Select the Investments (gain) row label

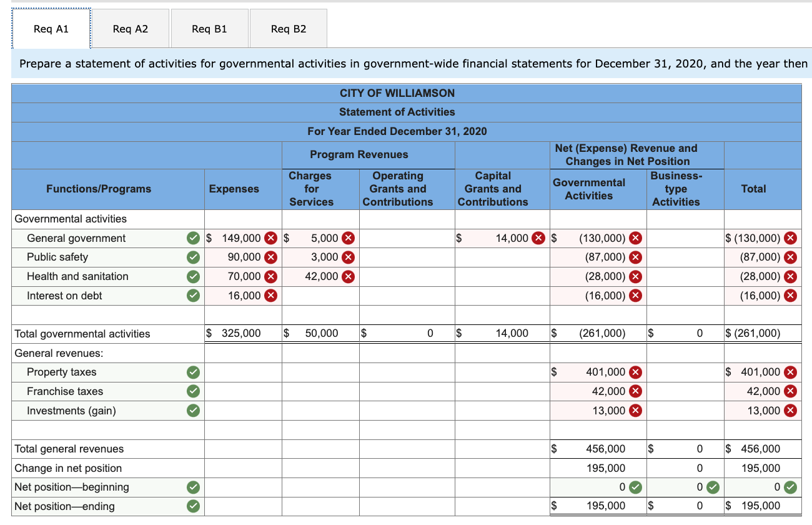(71, 411)
